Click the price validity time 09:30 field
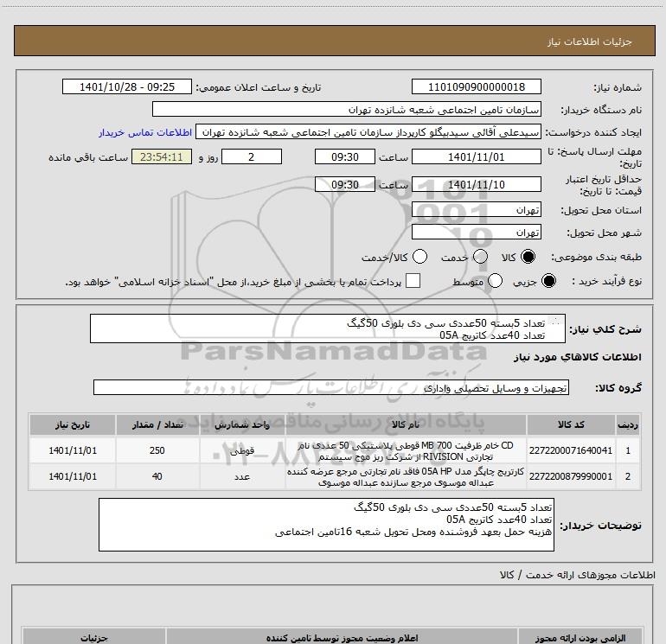666x644 pixels. (345, 184)
